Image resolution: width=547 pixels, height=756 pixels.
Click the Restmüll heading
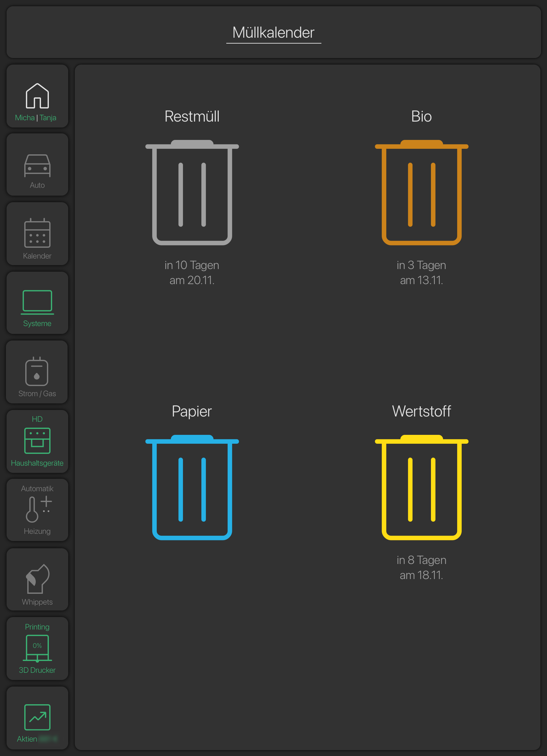192,116
